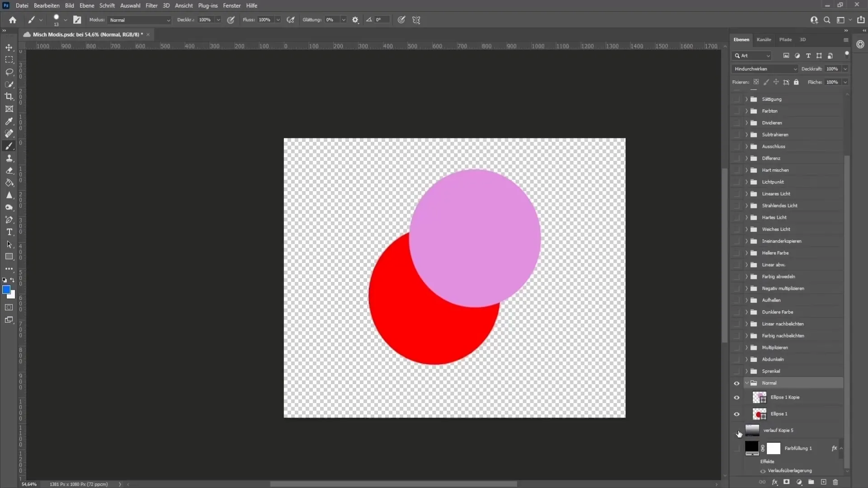
Task: Toggle visibility of Ellipse 1 layer
Action: click(737, 413)
